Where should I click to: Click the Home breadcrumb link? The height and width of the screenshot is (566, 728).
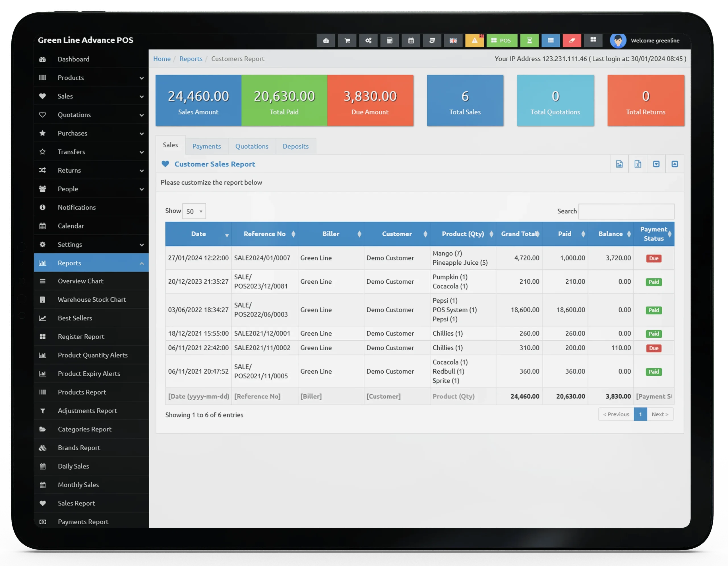click(162, 59)
